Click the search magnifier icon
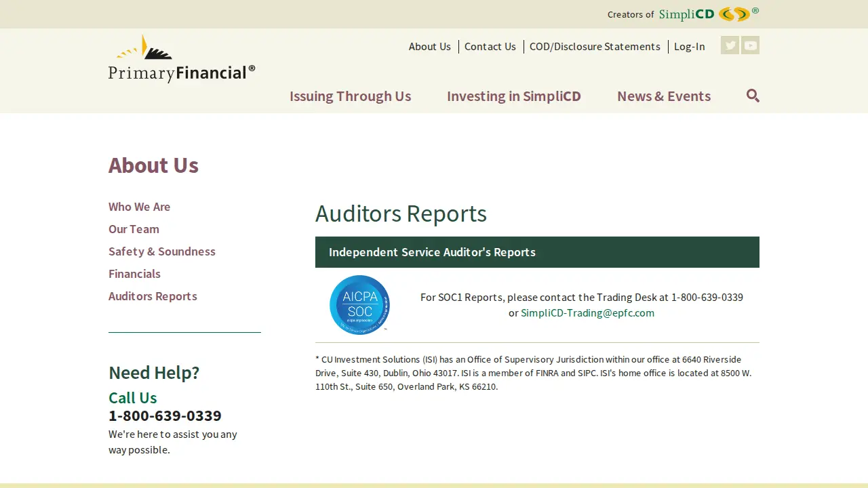Image resolution: width=868 pixels, height=488 pixels. click(753, 96)
